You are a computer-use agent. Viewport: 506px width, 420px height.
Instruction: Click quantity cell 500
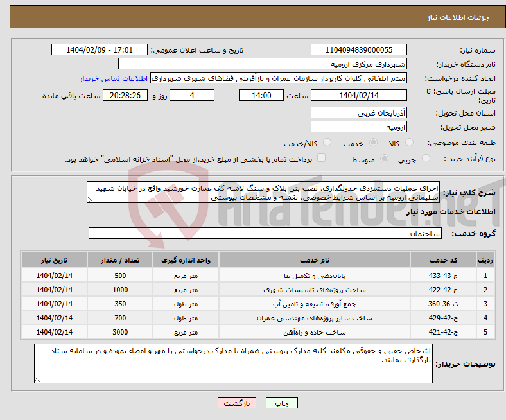(x=120, y=276)
